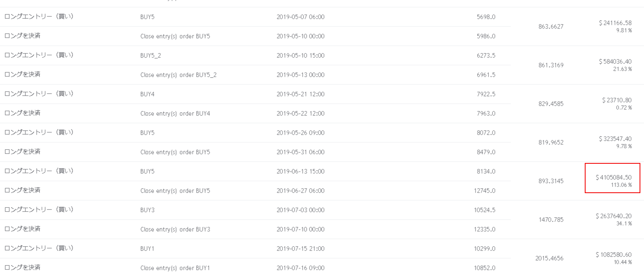Click the 2019-06-13 15:00 entry date
Screen dimensions: 644x276
[x=300, y=171]
